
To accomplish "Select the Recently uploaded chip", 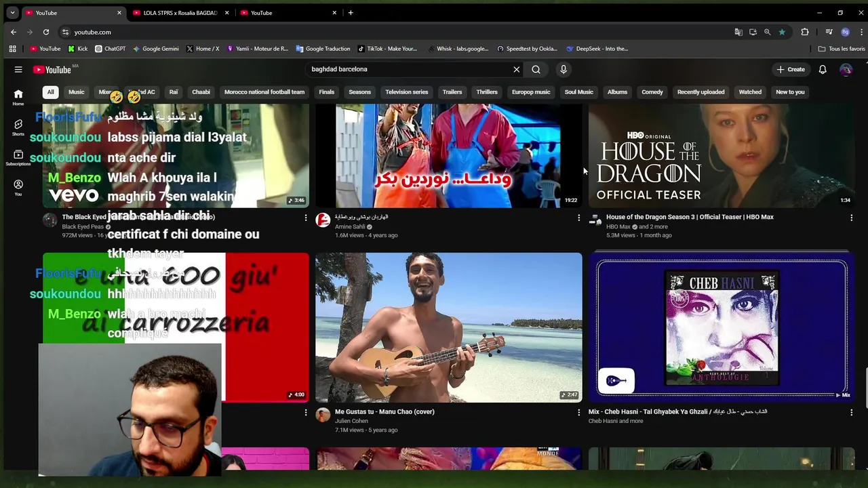I will click(701, 92).
